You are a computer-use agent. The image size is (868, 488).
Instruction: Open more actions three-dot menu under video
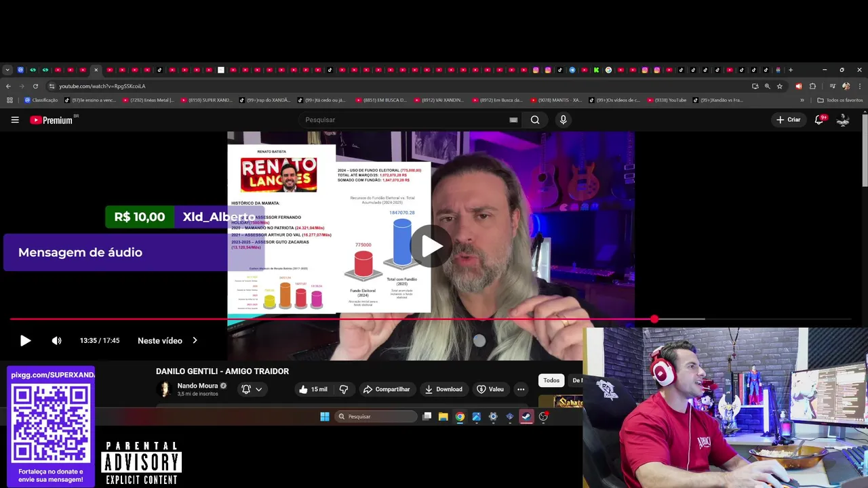(x=521, y=389)
